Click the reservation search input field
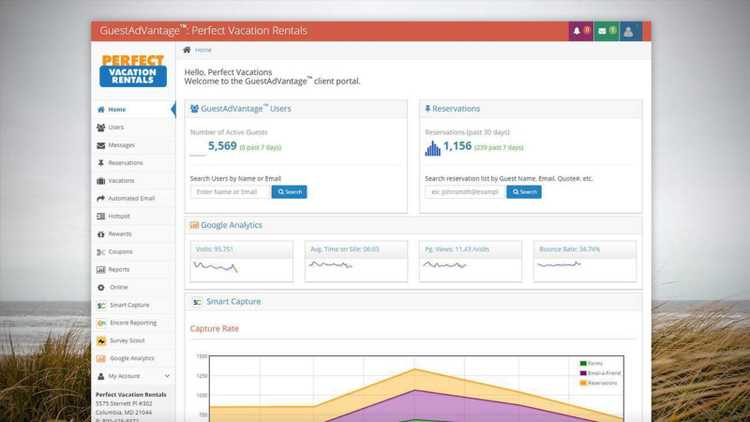 coord(465,192)
